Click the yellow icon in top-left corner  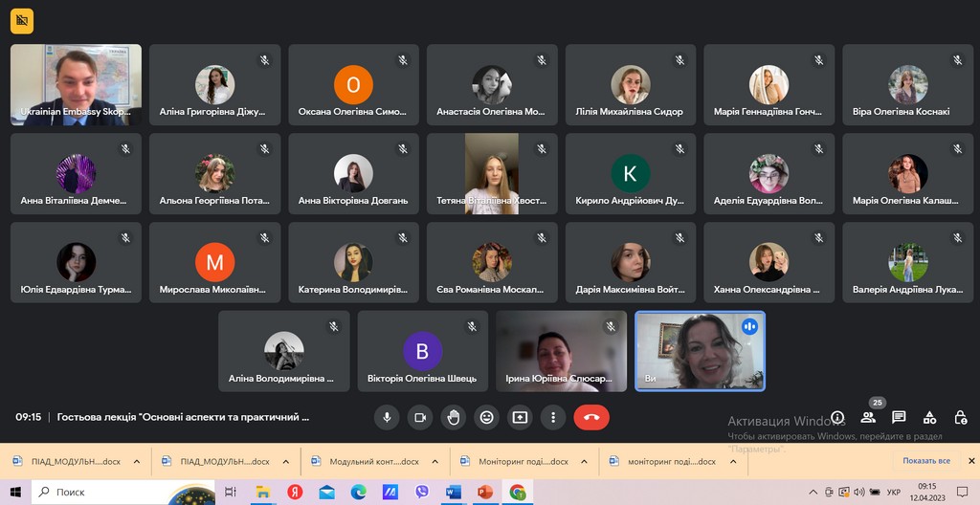pyautogui.click(x=21, y=20)
